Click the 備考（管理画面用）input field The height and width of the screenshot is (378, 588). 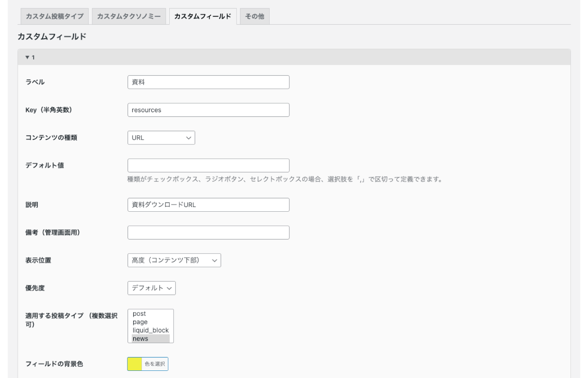(x=208, y=233)
